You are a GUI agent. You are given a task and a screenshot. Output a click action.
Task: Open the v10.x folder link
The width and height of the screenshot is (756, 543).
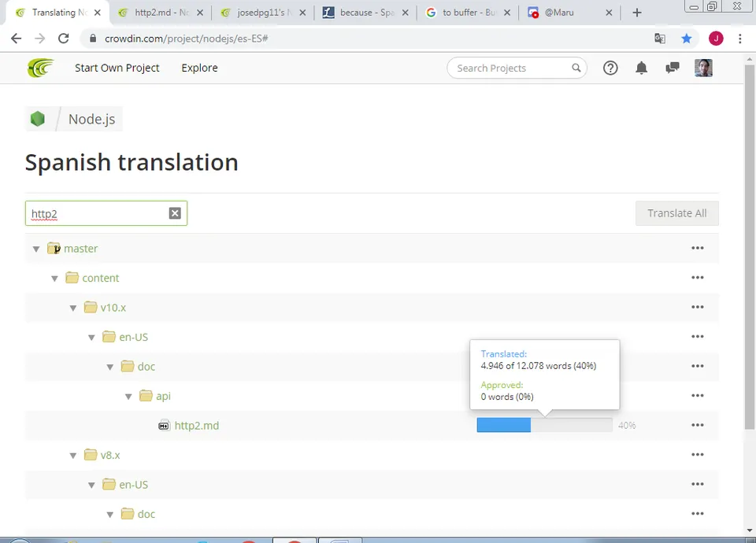tap(113, 308)
